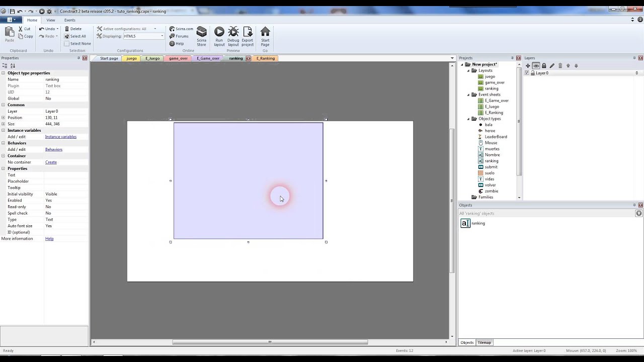
Task: Add a new layer with plus icon
Action: click(528, 66)
